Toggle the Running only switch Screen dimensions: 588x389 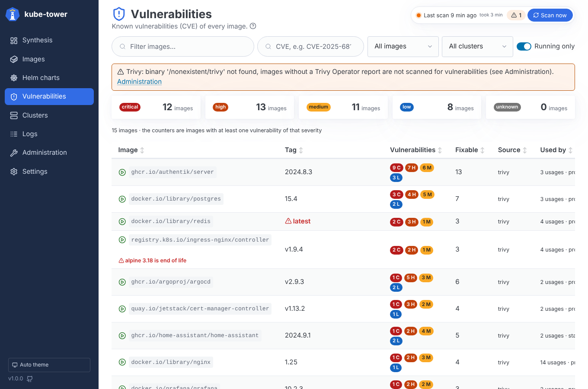[x=524, y=46]
